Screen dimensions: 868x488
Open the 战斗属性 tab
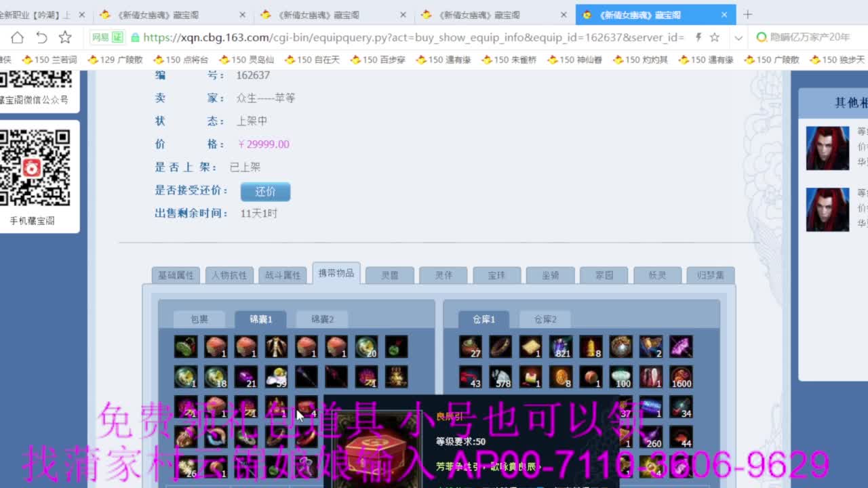click(283, 275)
